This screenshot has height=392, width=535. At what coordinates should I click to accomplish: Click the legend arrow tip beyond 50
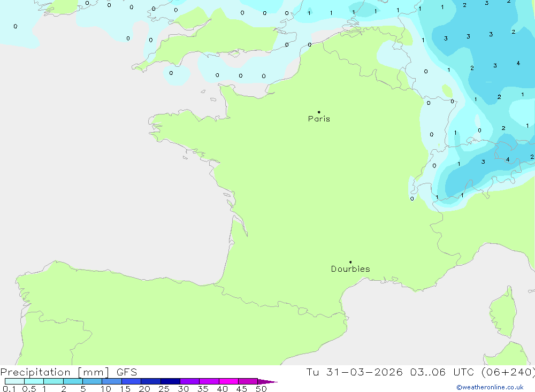(268, 381)
